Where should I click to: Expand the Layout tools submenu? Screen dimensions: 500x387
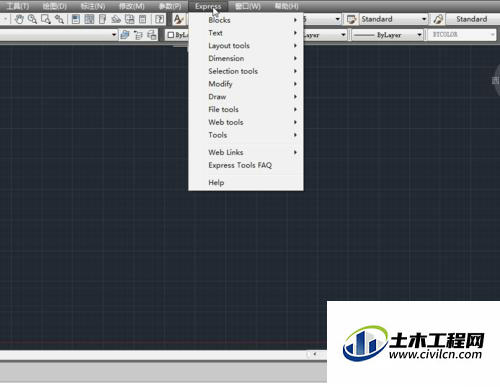(x=246, y=46)
